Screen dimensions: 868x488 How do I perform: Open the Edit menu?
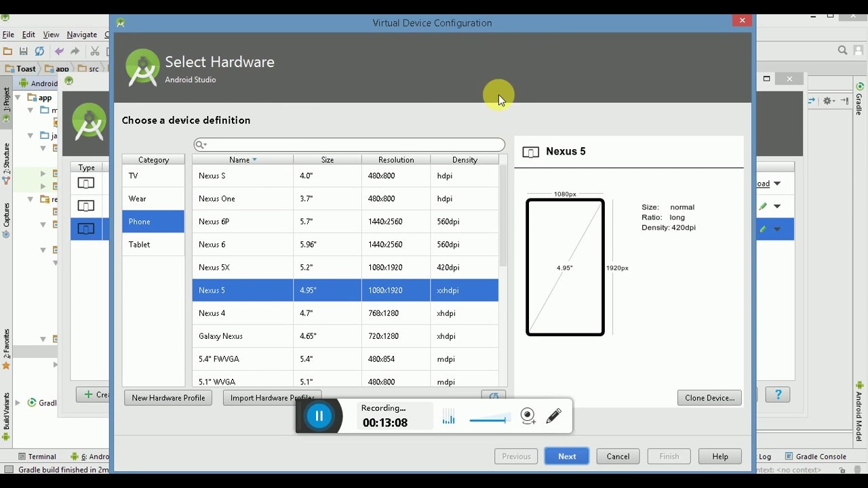coord(28,35)
